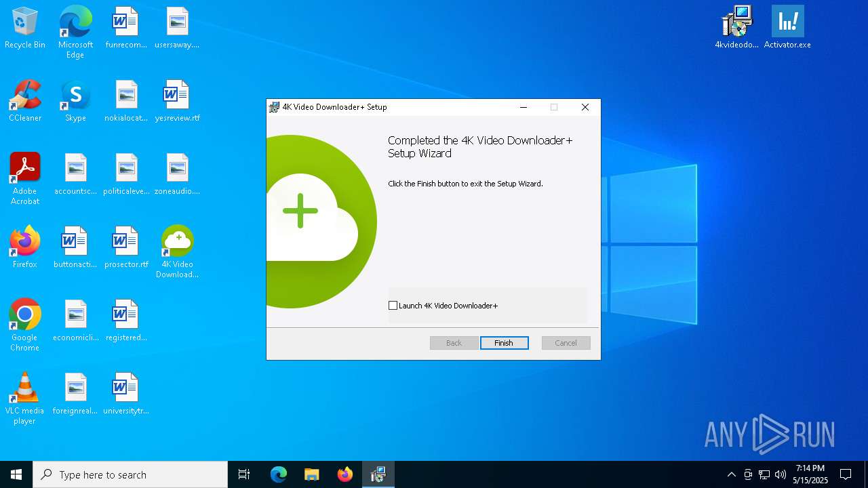868x488 pixels.
Task: Select the registered Word document icon
Action: tap(126, 321)
